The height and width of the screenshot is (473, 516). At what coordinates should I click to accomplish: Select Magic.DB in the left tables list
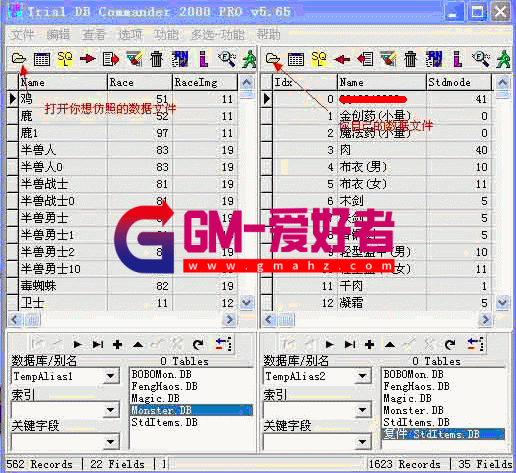coord(155,398)
